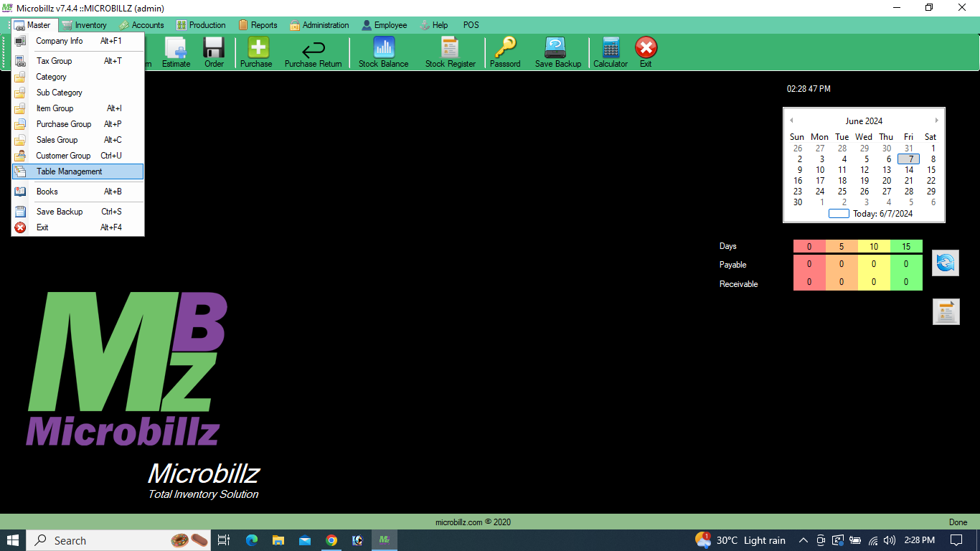
Task: Go to previous month in calendar
Action: click(791, 121)
